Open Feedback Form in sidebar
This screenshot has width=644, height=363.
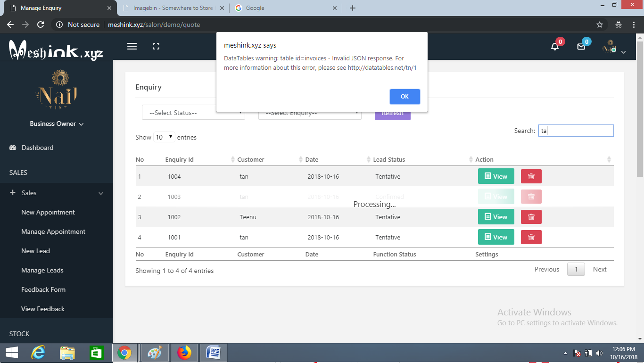point(43,289)
